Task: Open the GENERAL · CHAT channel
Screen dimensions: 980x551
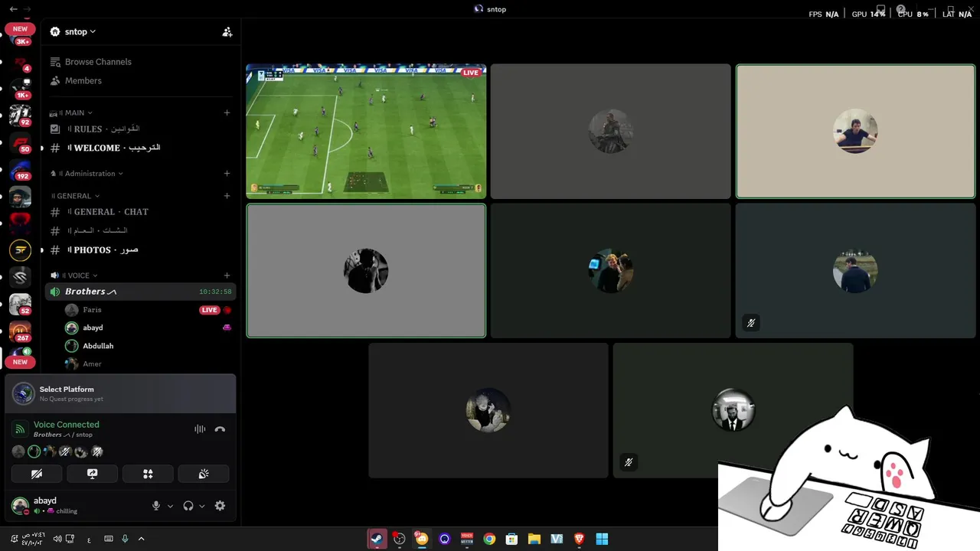Action: pos(140,212)
